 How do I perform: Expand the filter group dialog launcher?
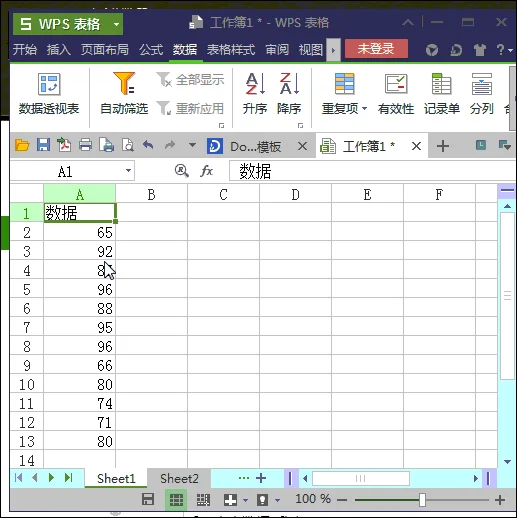coord(221,126)
